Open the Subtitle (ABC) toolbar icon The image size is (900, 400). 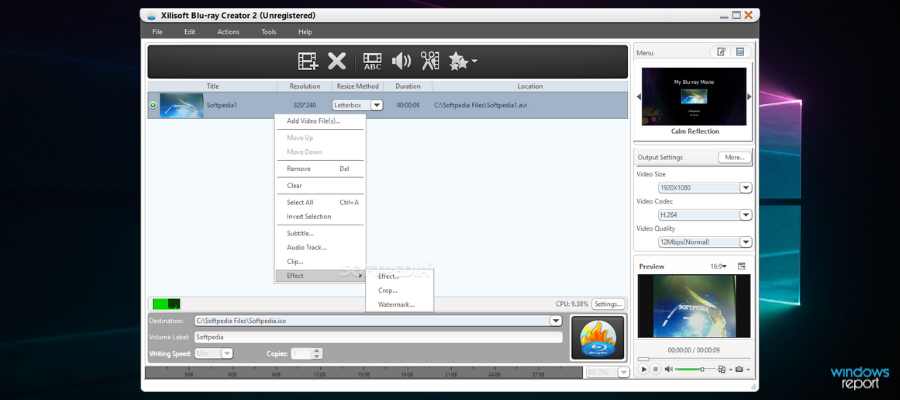pos(373,61)
